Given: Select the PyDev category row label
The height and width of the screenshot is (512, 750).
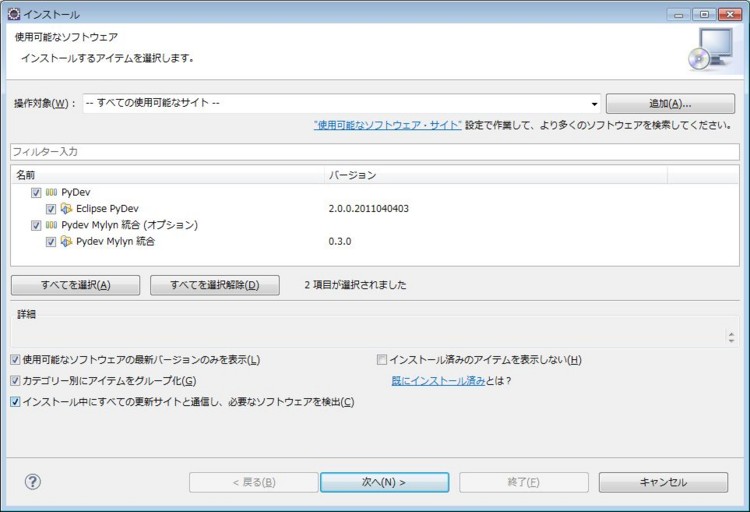Looking at the screenshot, I should click(76, 192).
